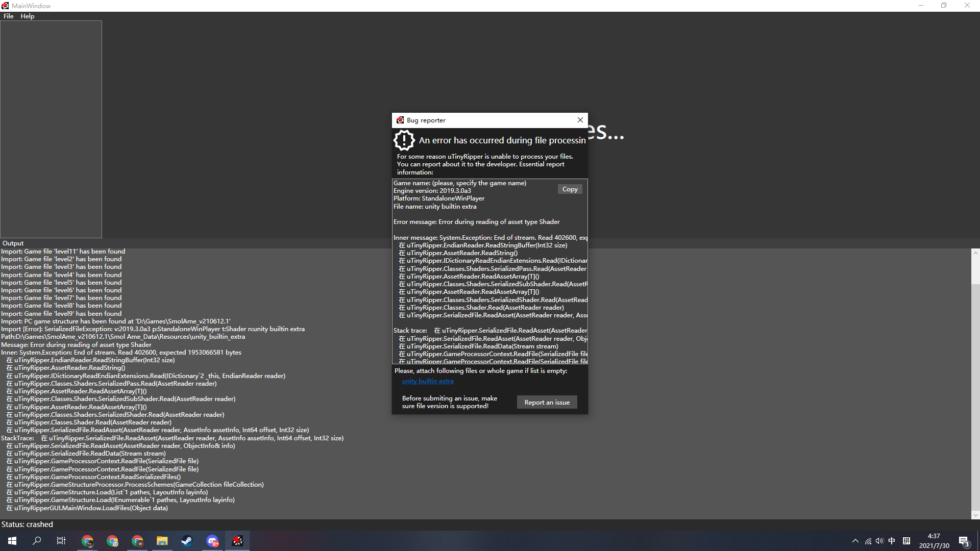
Task: Toggle the Pinyin IME tray icon
Action: [x=906, y=541]
